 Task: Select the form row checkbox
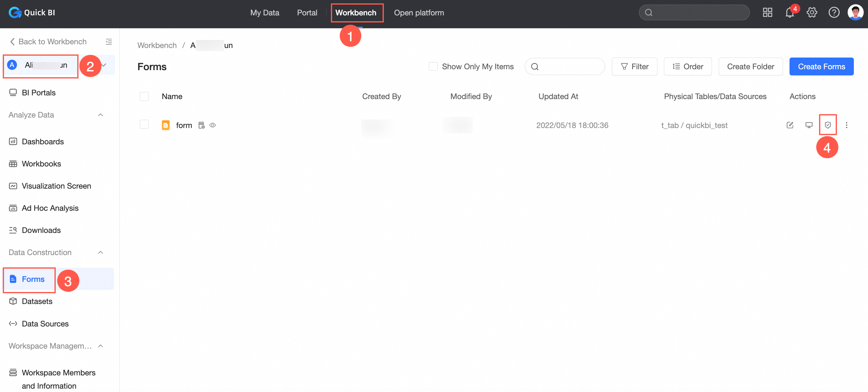144,125
